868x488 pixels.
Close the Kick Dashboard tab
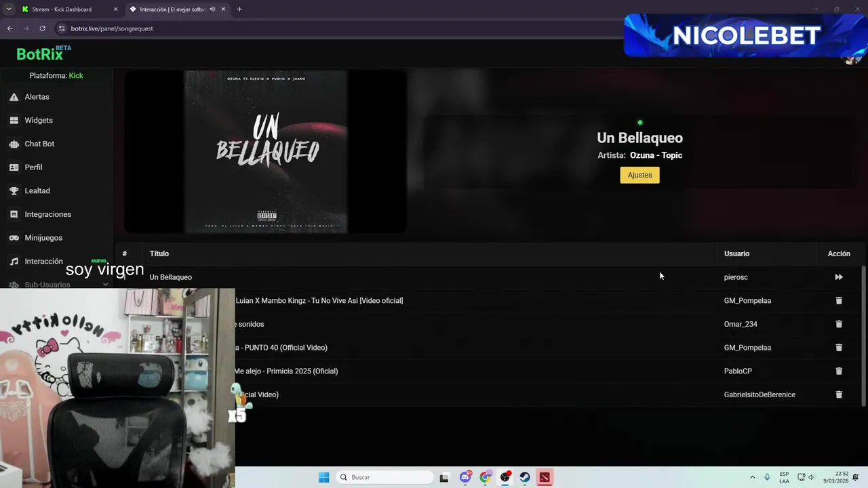115,9
